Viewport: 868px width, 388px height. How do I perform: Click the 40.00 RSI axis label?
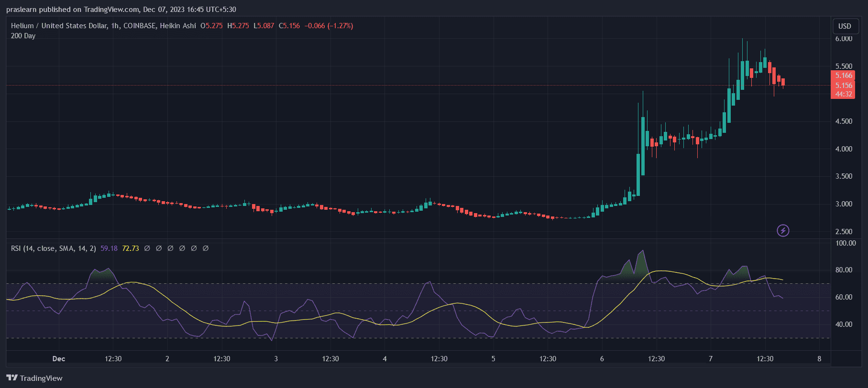(844, 324)
